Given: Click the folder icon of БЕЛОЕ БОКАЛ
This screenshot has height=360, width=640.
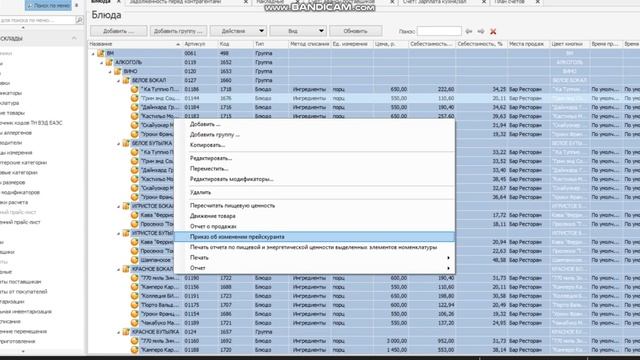Looking at the screenshot, I should [126, 80].
